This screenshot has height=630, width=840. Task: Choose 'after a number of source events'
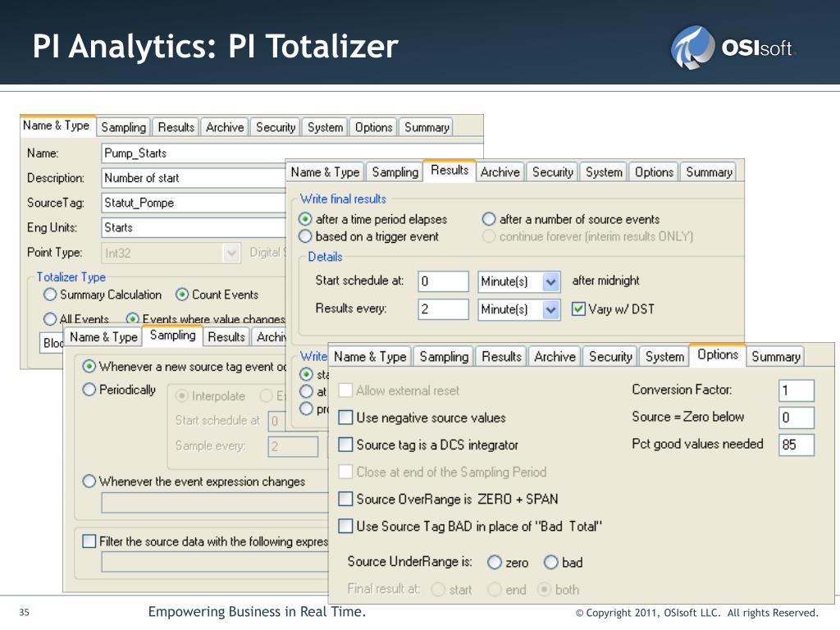489,219
